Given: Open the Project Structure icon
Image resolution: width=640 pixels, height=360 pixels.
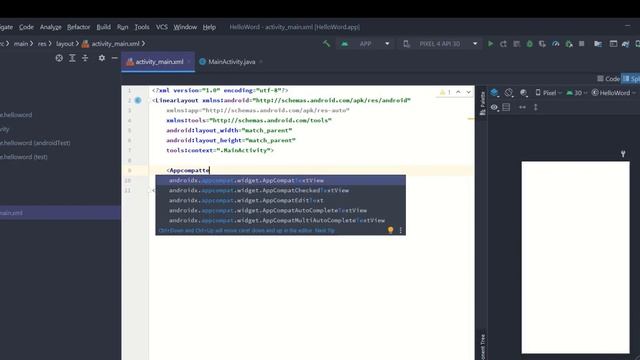Looking at the screenshot, I should coord(598,44).
